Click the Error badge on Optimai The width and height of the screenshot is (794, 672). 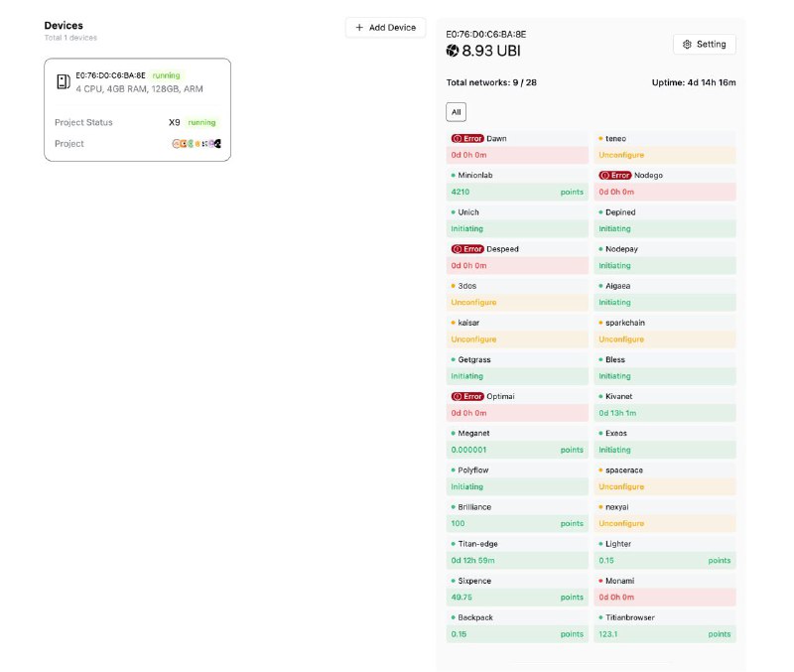[465, 396]
